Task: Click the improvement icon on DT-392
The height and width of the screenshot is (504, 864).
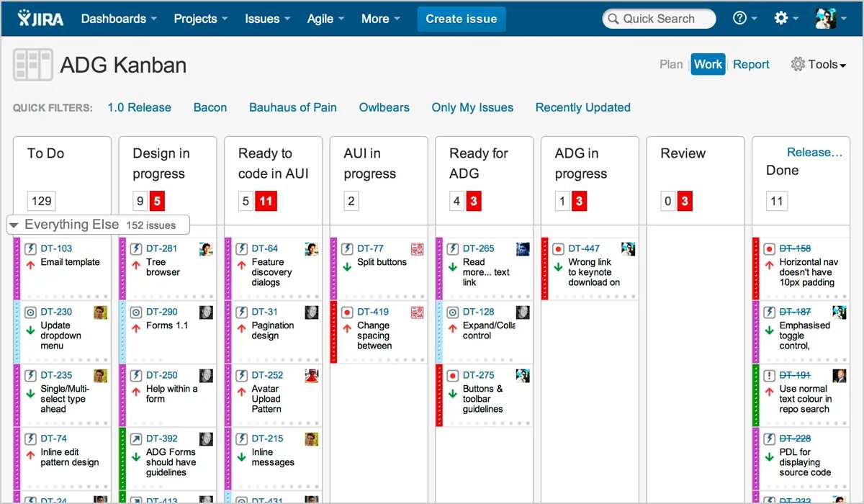Action: click(x=136, y=438)
